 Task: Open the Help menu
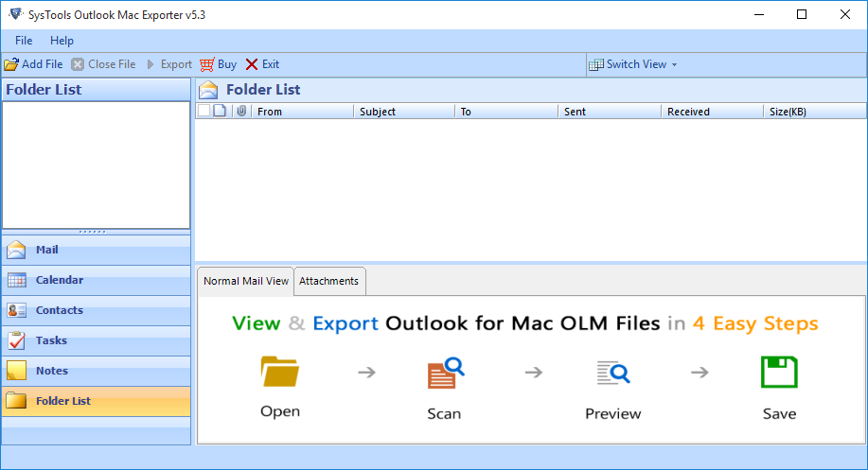pyautogui.click(x=62, y=41)
